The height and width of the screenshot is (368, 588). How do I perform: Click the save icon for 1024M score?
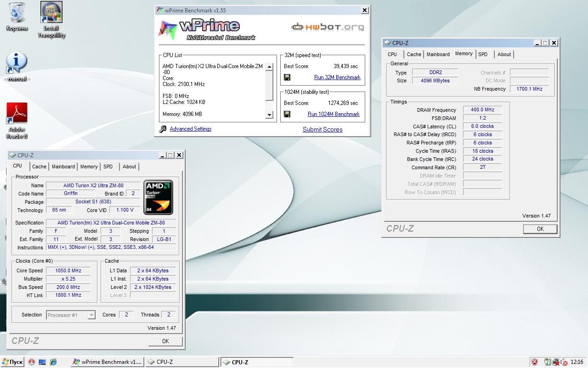(x=287, y=114)
